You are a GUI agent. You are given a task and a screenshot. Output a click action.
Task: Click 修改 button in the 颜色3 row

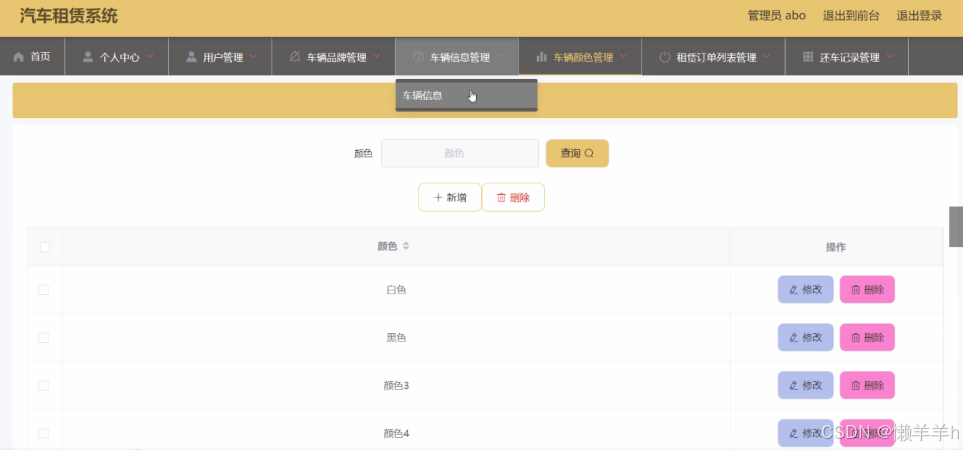(805, 386)
